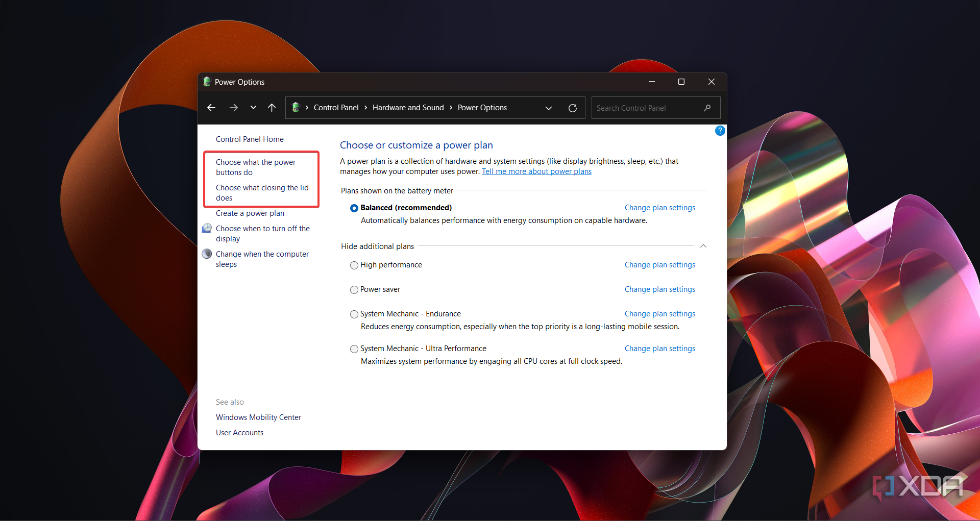Select System Mechanic - Ultra Performance plan
The height and width of the screenshot is (521, 980).
click(354, 349)
